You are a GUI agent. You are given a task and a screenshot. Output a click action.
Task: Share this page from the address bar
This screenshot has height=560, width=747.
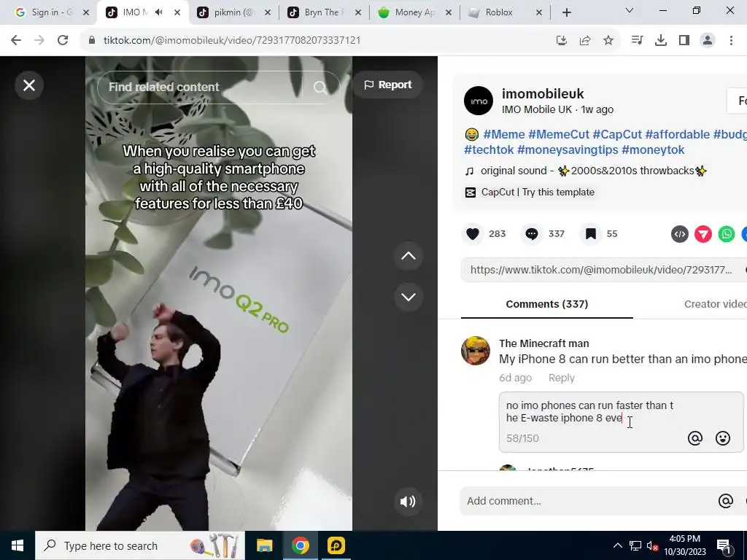[585, 41]
